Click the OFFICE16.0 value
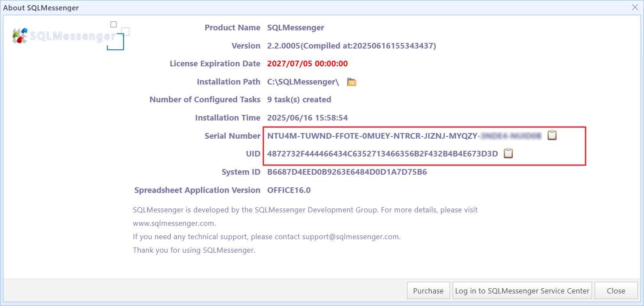The image size is (644, 306). [x=289, y=190]
